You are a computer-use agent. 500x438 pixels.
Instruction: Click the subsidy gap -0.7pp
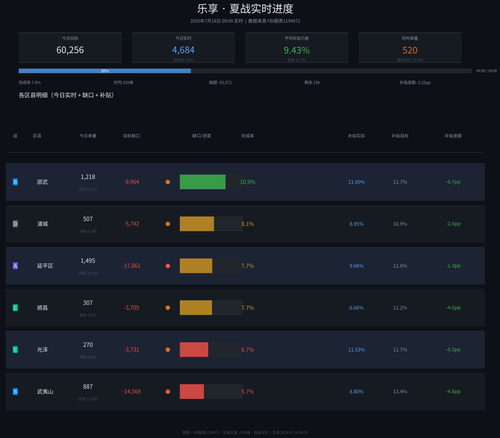click(453, 182)
